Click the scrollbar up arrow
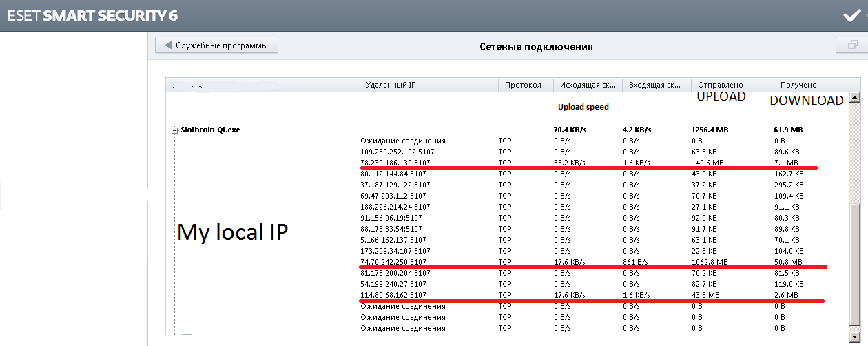 click(x=856, y=97)
